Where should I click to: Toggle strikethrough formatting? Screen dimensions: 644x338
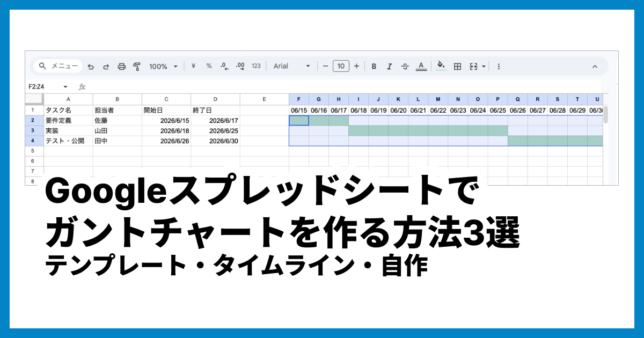click(405, 67)
